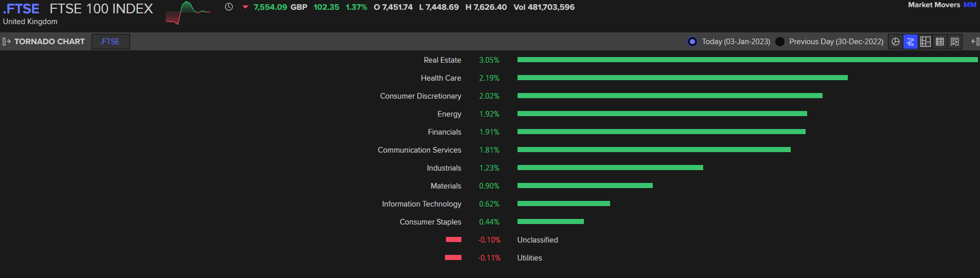The image size is (980, 278).
Task: Open the movers list view icon
Action: click(955, 42)
